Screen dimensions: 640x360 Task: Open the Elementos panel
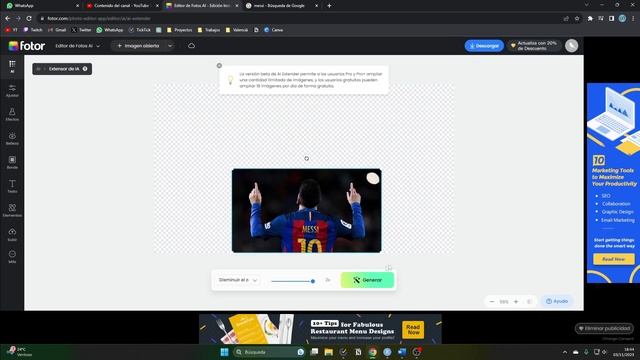12,211
